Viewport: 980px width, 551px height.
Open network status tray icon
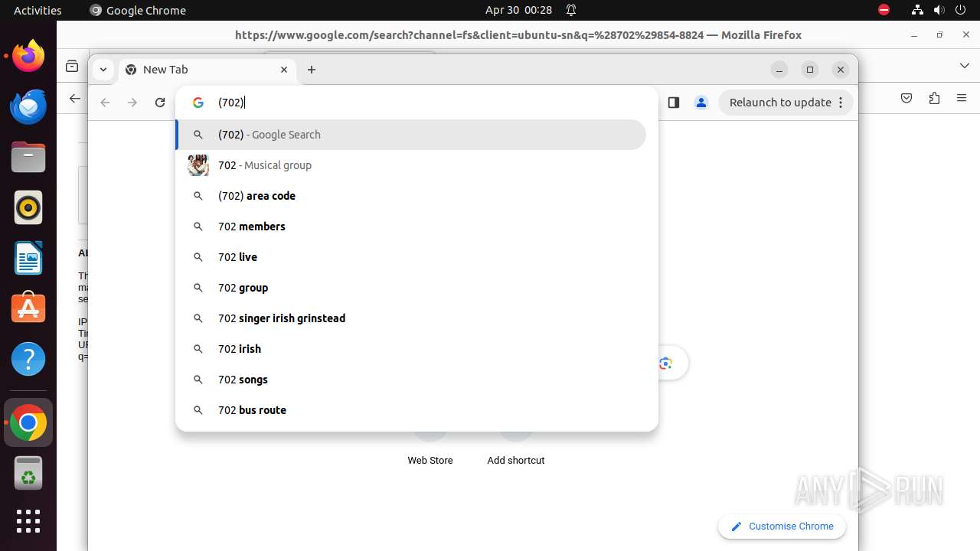pos(917,10)
